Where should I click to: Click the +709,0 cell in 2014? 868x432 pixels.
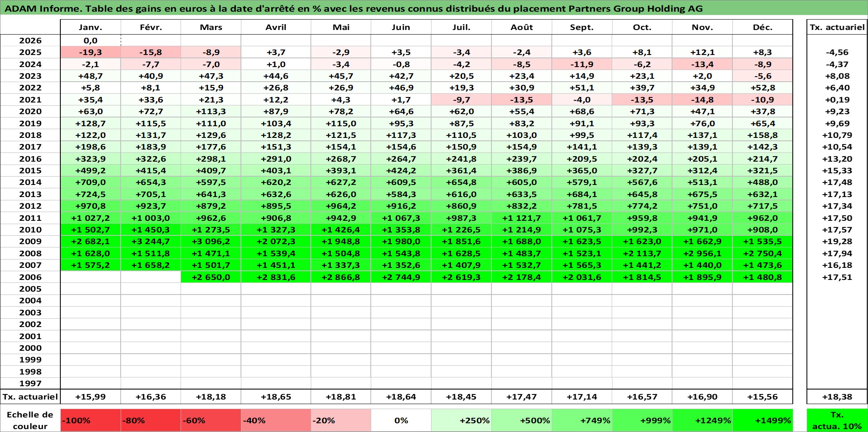pyautogui.click(x=90, y=182)
